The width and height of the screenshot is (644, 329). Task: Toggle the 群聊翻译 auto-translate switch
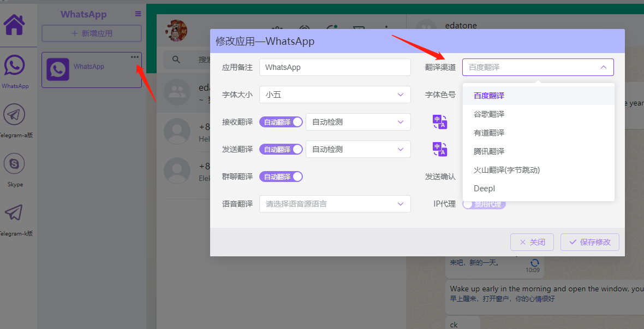281,177
